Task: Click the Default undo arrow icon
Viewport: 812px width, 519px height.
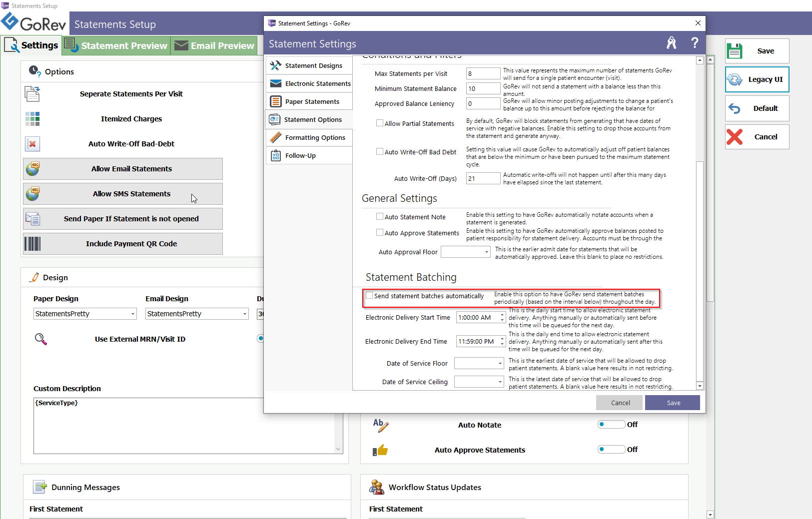Action: point(735,108)
